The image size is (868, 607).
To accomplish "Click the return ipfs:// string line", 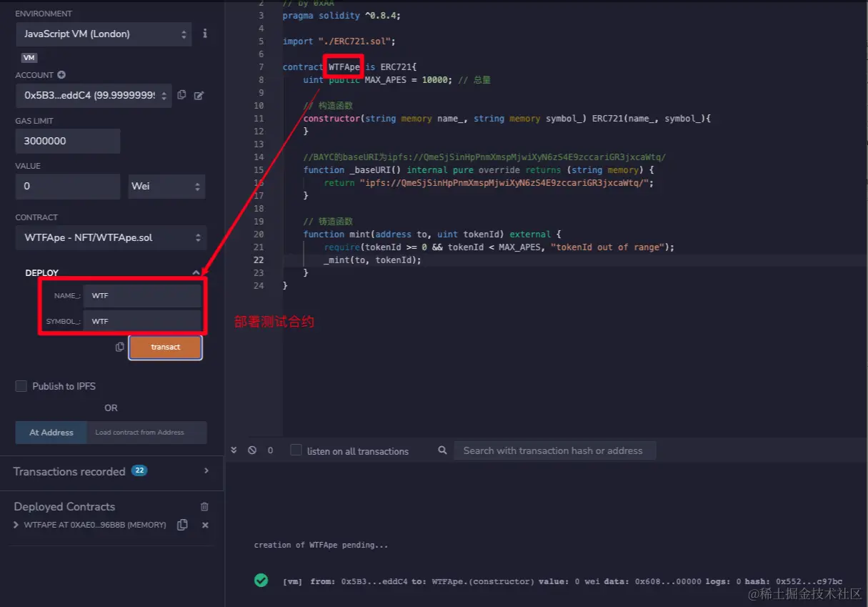I will point(489,182).
